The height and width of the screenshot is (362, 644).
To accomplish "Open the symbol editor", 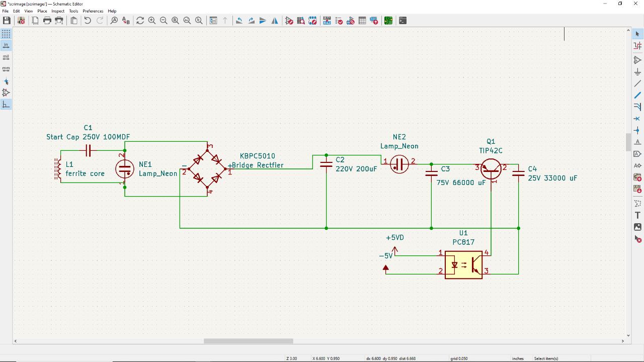I will coord(289,21).
